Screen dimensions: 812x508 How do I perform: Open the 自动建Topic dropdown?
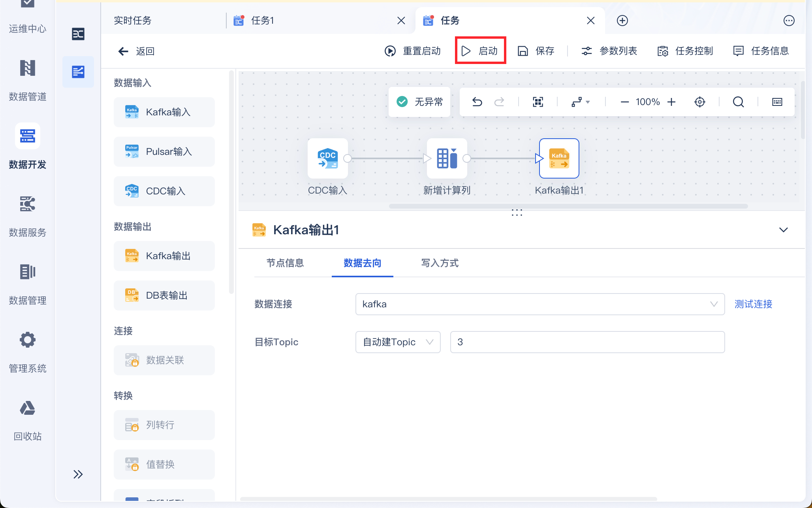(x=398, y=342)
